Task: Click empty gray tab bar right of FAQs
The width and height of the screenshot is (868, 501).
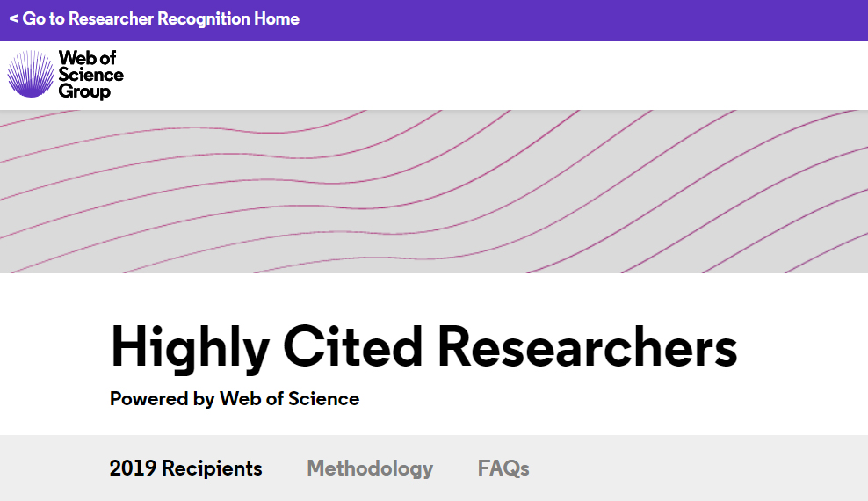Action: (703, 468)
